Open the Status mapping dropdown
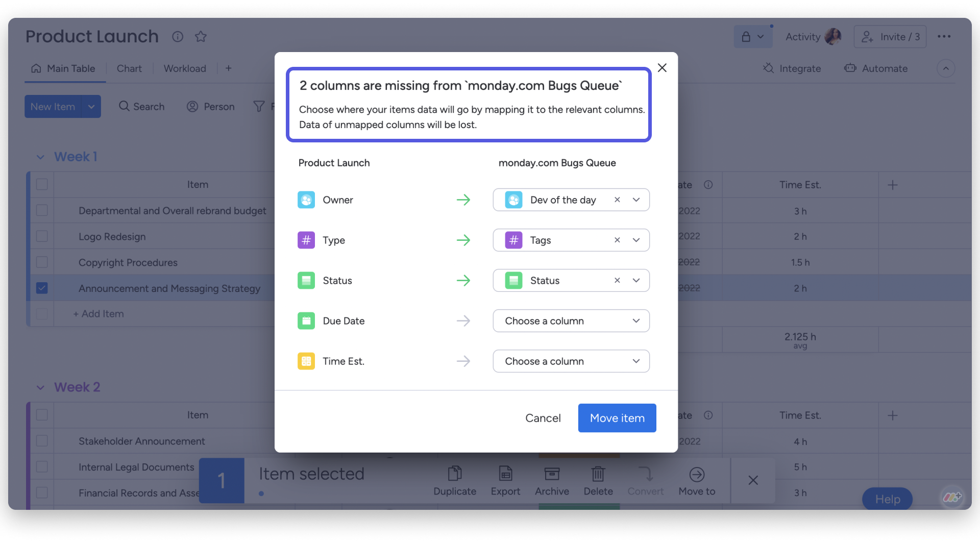Screen dimensions: 980x543 coord(636,281)
